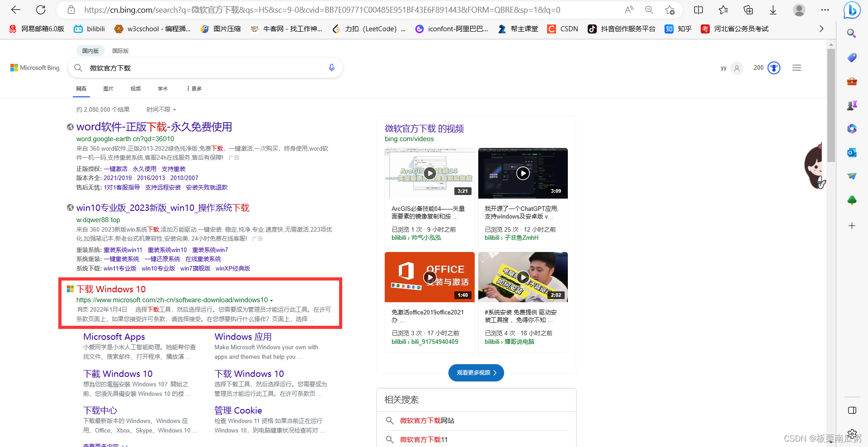Switch to 国内版 search mode
The width and height of the screenshot is (868, 447).
(x=90, y=51)
